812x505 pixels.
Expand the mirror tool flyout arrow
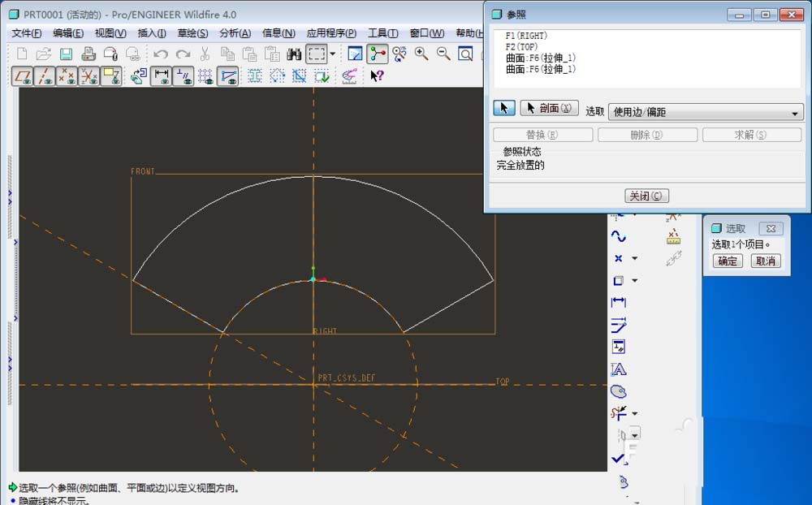[x=635, y=434]
